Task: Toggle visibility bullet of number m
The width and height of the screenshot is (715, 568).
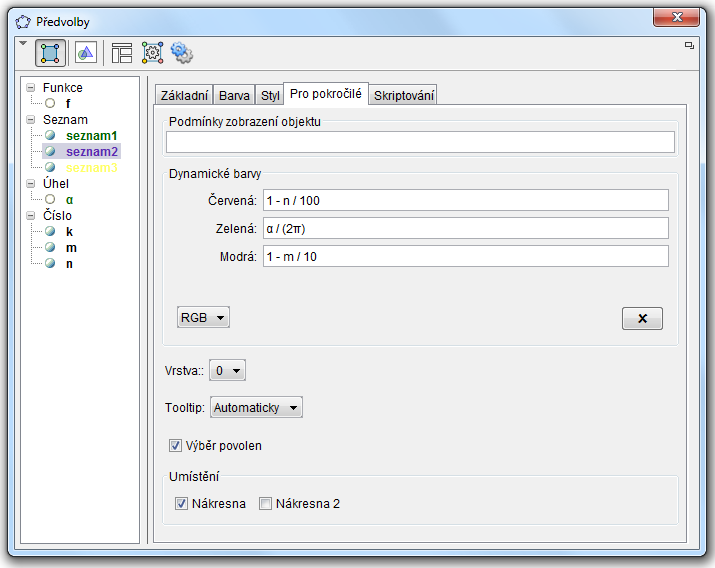Action: (x=50, y=248)
